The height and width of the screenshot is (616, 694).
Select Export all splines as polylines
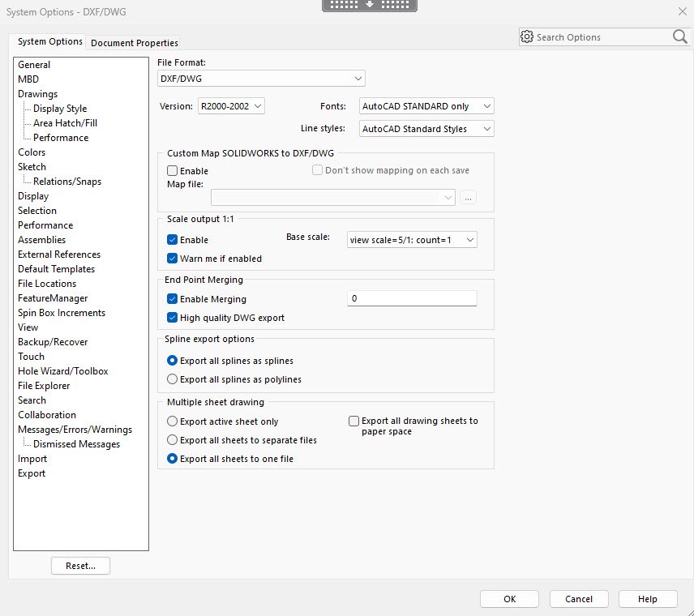pyautogui.click(x=172, y=379)
